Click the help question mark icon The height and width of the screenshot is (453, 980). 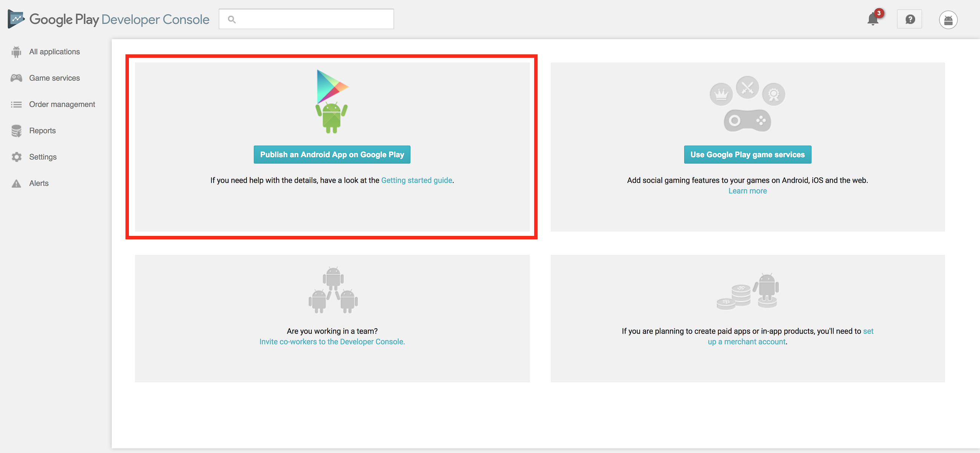(x=909, y=19)
